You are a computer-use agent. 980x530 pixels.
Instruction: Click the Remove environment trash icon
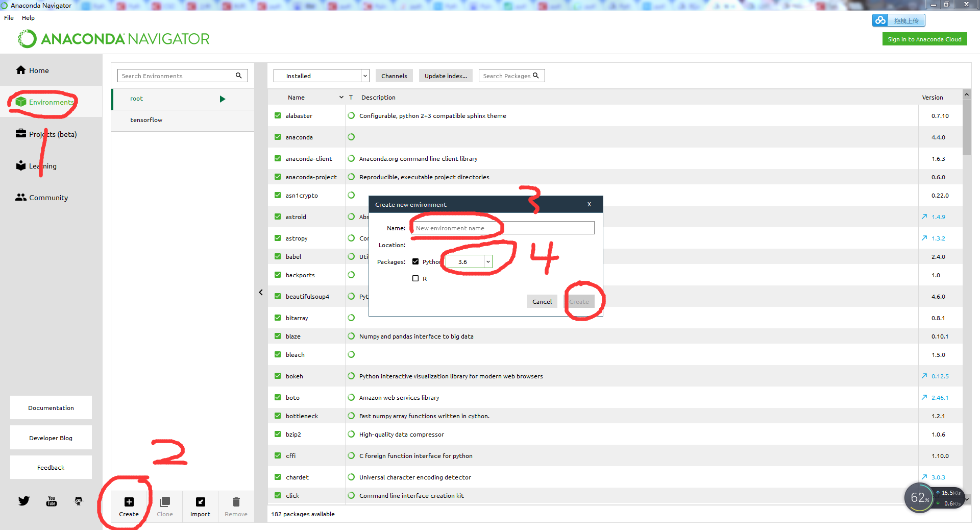[x=236, y=502]
